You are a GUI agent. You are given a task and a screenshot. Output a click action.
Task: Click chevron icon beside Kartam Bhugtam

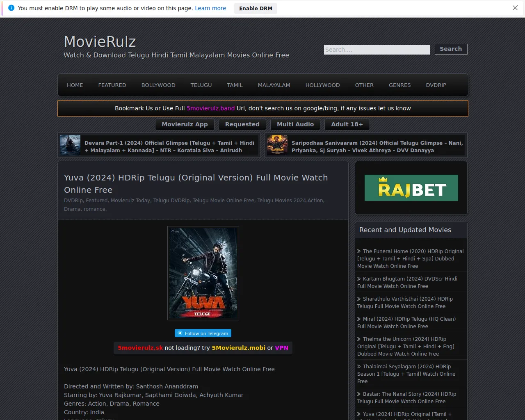click(359, 279)
